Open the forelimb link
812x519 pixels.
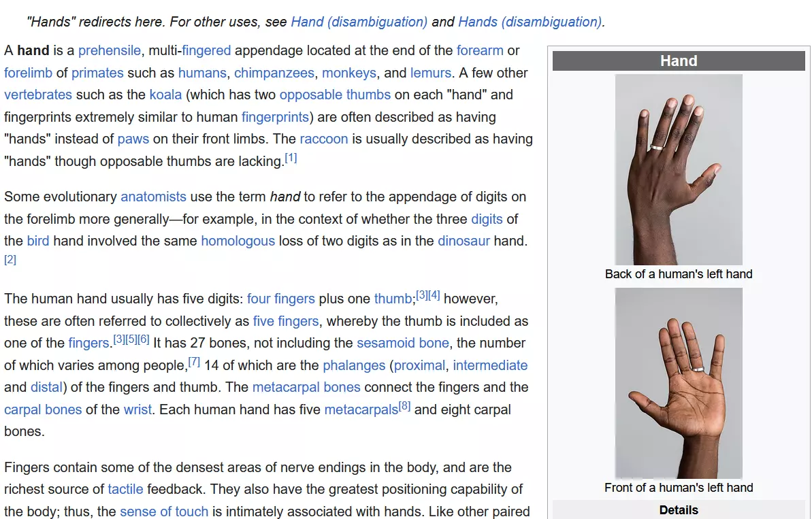[28, 73]
